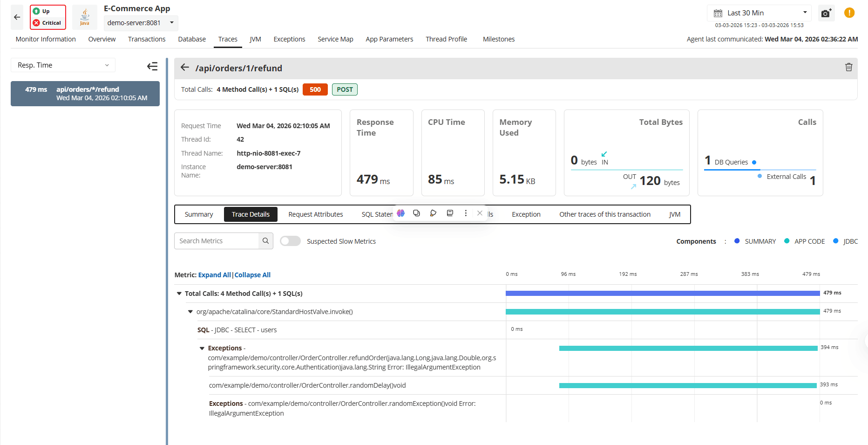Open the Monitor Information tab
Image resolution: width=868 pixels, height=445 pixels.
coord(46,39)
